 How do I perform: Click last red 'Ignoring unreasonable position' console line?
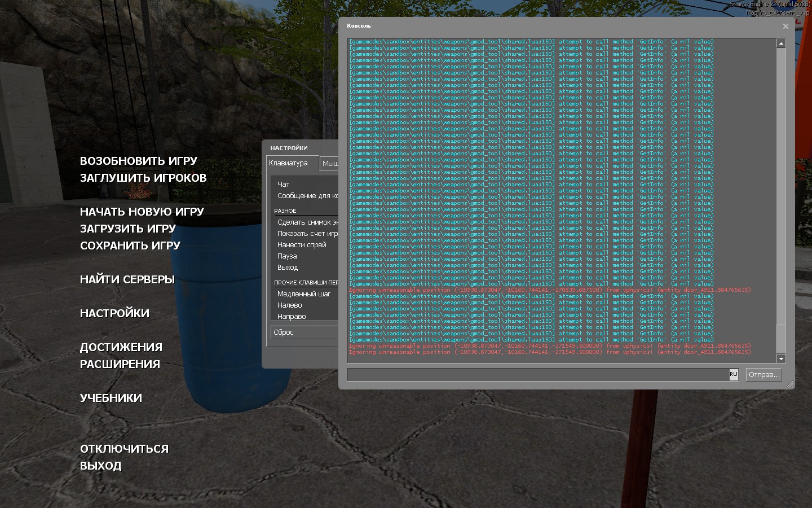tap(550, 352)
